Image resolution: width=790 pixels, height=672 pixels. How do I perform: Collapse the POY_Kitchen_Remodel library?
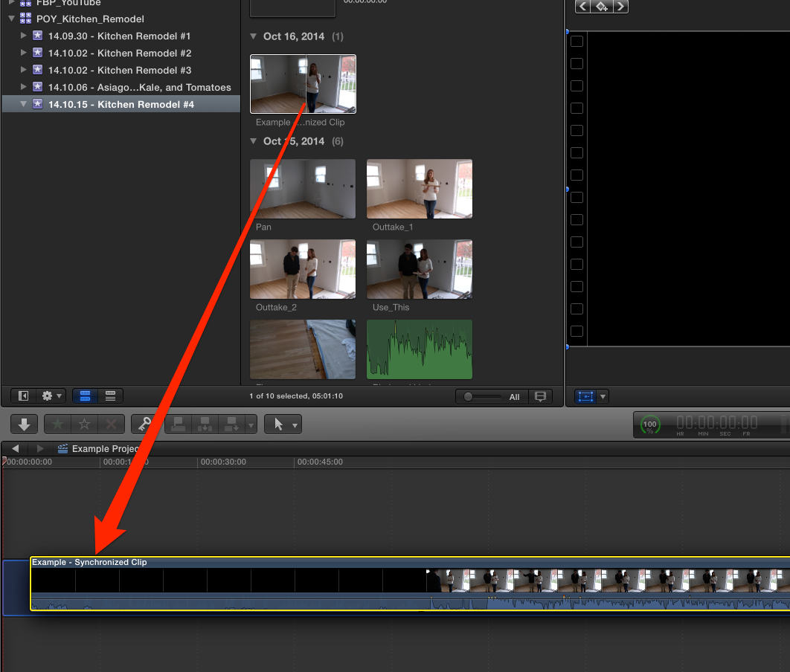pyautogui.click(x=13, y=19)
